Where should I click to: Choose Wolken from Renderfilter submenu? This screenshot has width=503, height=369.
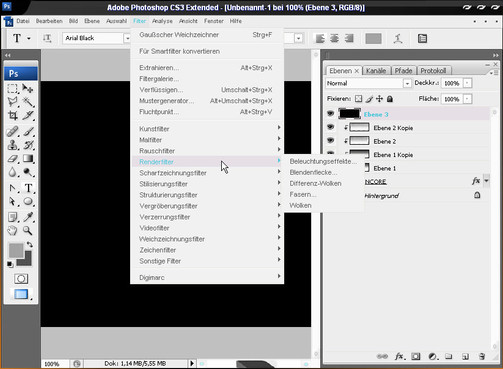(300, 205)
